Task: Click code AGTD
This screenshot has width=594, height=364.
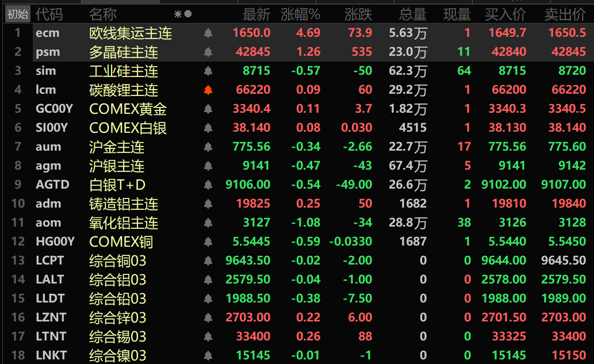Action: [x=52, y=185]
